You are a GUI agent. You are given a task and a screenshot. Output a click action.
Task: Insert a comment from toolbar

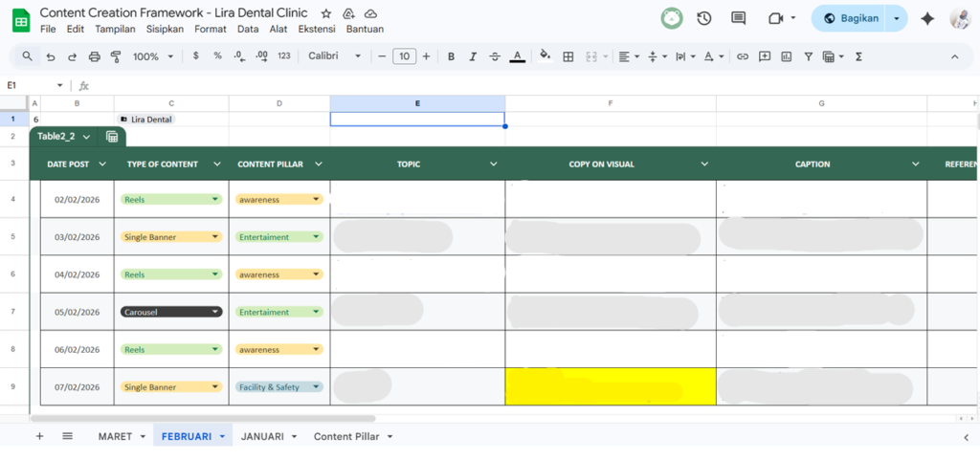[x=765, y=56]
